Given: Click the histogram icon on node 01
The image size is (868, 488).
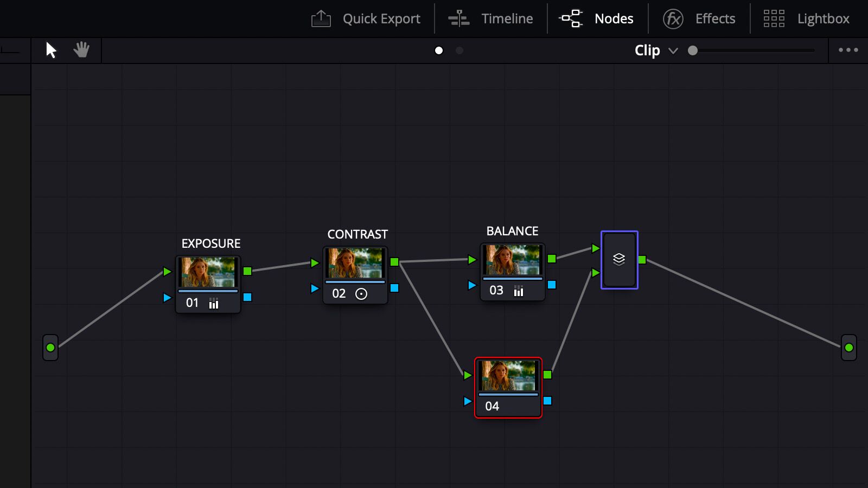Looking at the screenshot, I should click(x=214, y=303).
